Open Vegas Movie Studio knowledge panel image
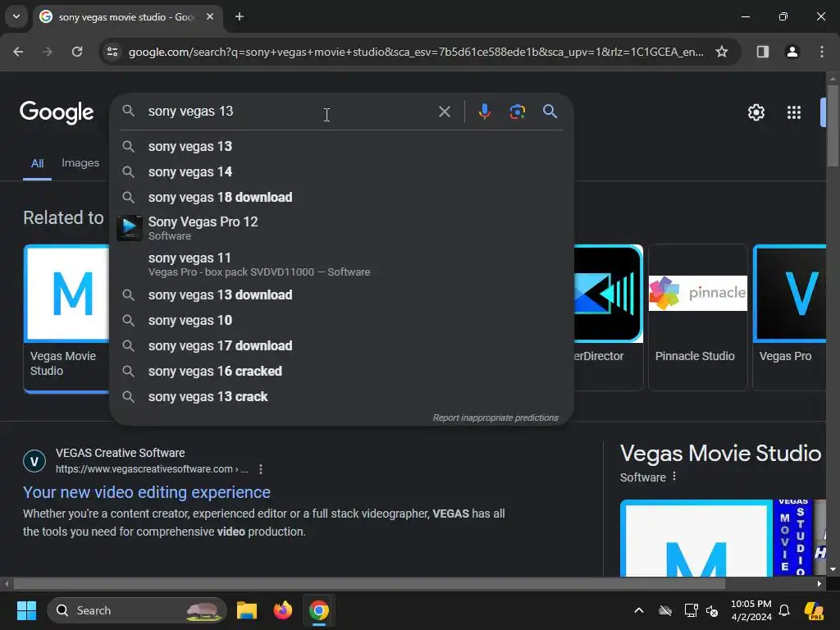Viewport: 840px width, 630px height. coord(696,538)
